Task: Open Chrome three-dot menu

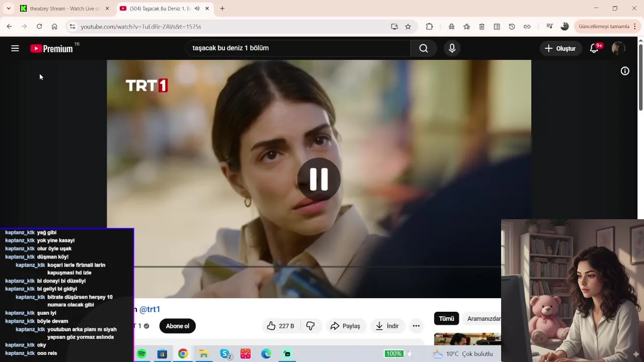Action: (635, 27)
